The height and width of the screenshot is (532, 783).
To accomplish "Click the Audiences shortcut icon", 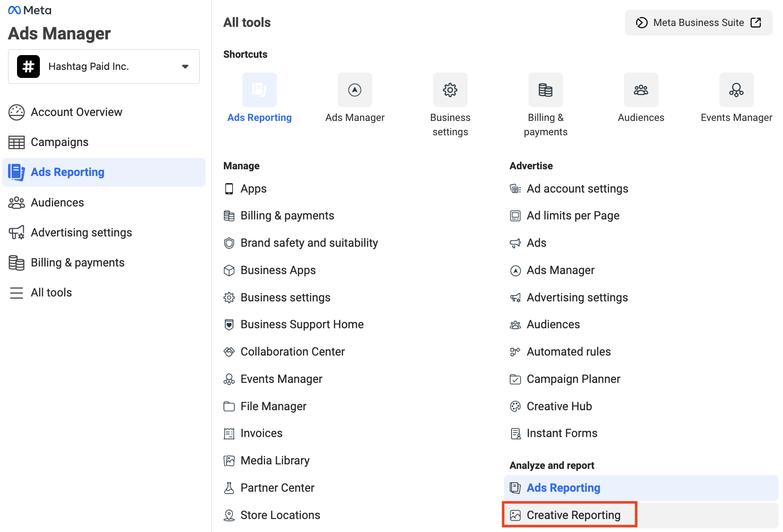I will click(x=641, y=90).
